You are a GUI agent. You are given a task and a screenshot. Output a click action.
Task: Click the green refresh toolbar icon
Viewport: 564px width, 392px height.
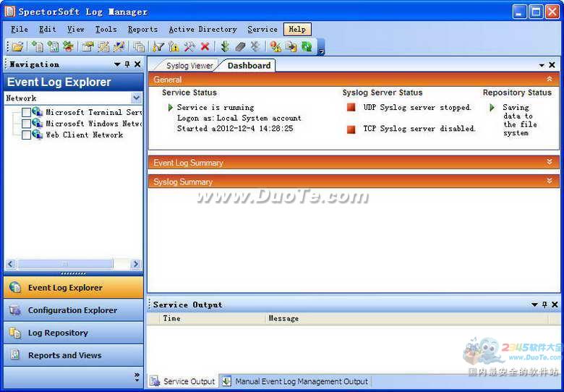(307, 47)
